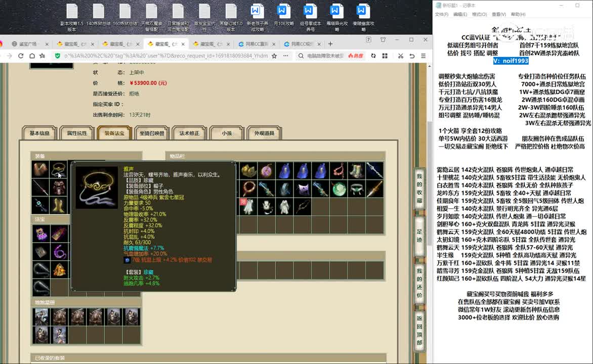This screenshot has height=364, width=593.
Task: Click the equipped red armor icon
Action: tap(59, 188)
